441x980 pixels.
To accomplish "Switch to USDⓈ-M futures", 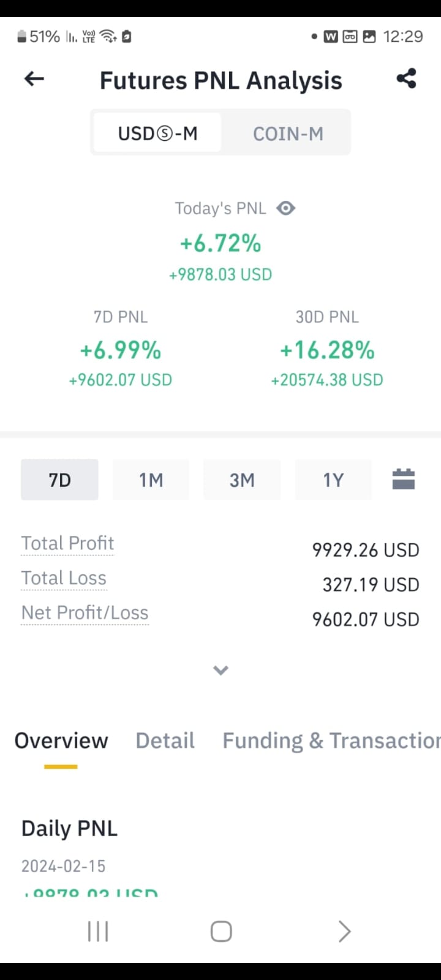I will [x=157, y=133].
